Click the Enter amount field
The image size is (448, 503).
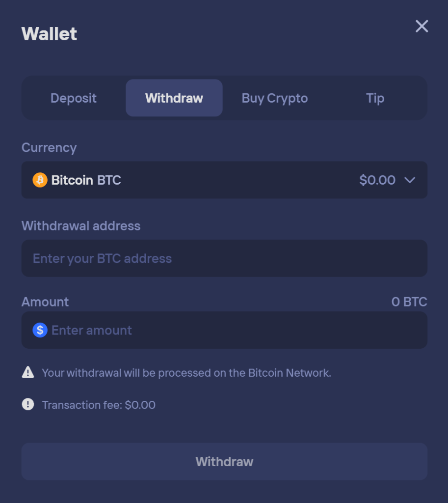[224, 330]
